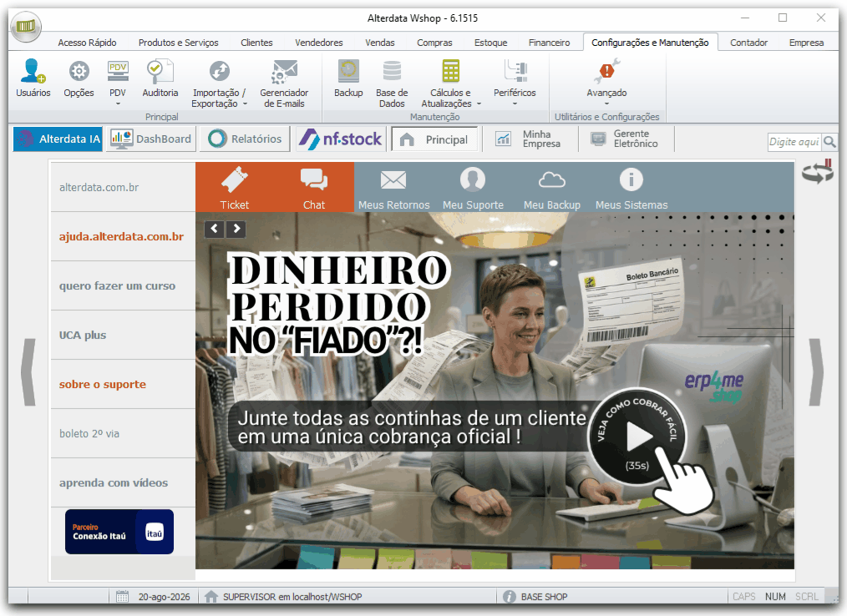
Task: Click the Avançado wrench alert icon
Action: [x=606, y=71]
